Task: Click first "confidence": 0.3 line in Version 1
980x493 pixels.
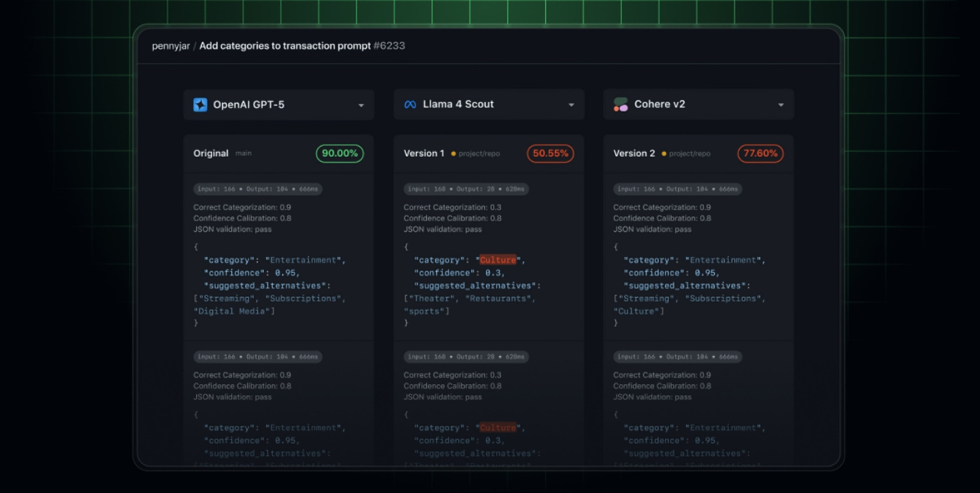Action: point(459,273)
